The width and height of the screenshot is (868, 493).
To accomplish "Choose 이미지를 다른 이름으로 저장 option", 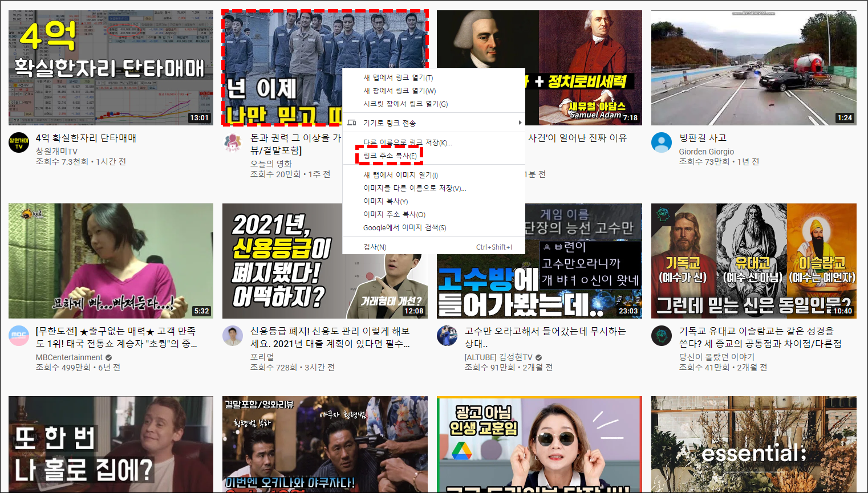I will (433, 188).
